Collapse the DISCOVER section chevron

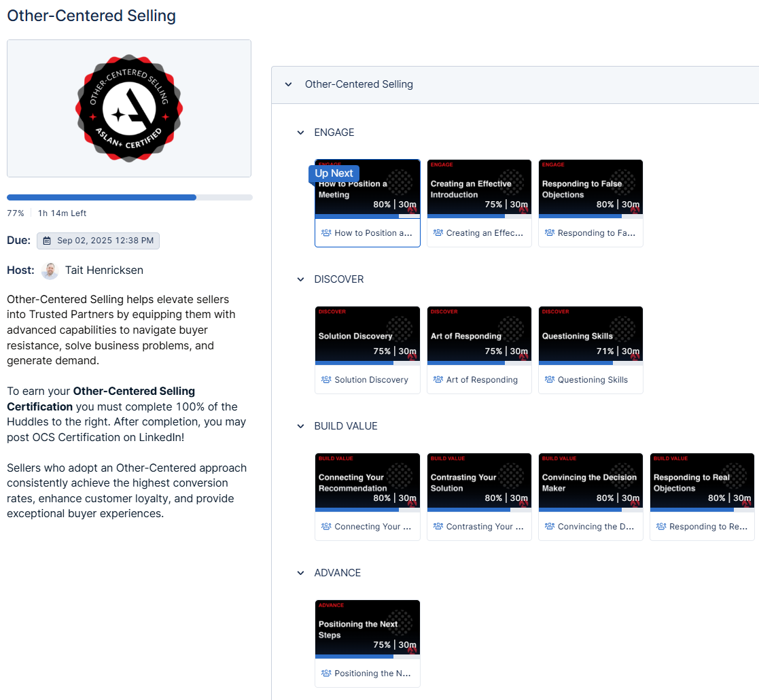pyautogui.click(x=300, y=279)
